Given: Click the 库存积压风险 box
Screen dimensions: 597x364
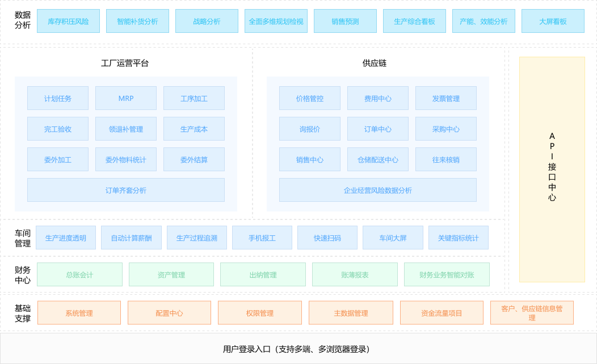Looking at the screenshot, I should pos(68,21).
